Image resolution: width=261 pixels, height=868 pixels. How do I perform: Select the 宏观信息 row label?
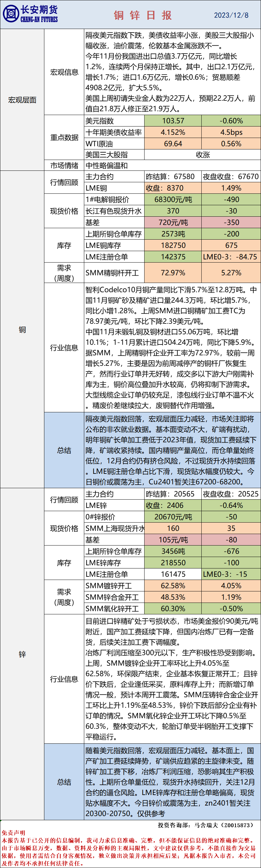[64, 72]
